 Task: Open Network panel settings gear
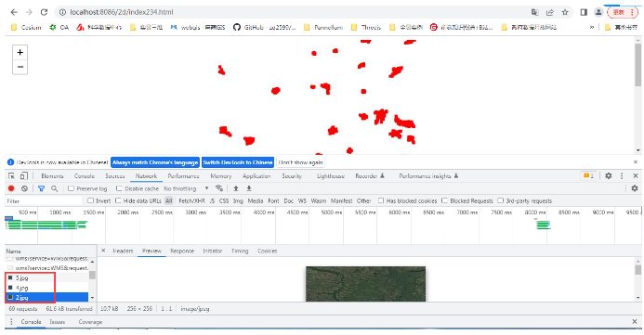coord(635,188)
